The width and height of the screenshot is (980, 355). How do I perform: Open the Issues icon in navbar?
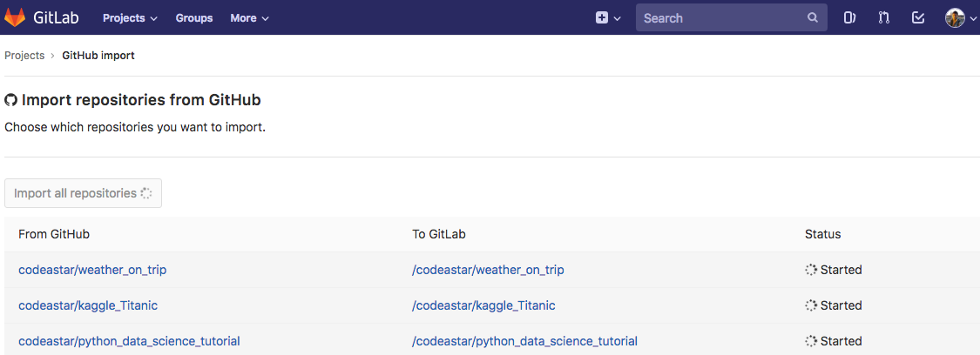click(x=849, y=17)
